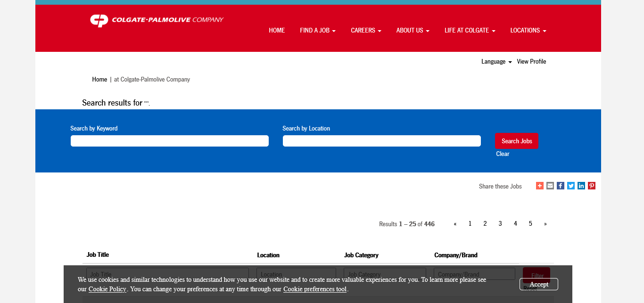Go to next results with » arrow
The image size is (644, 303).
545,224
